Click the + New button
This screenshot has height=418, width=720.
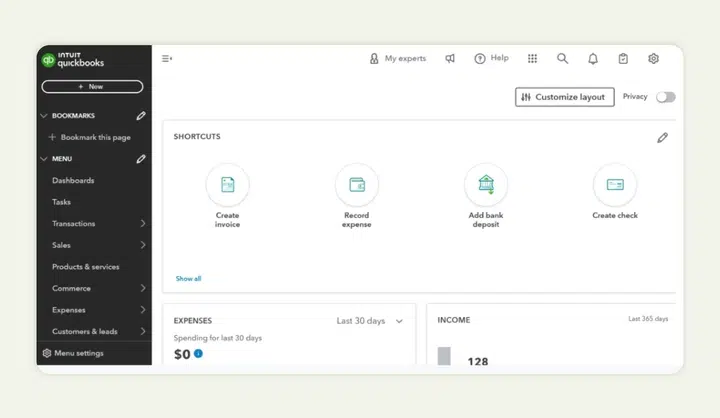click(x=92, y=86)
